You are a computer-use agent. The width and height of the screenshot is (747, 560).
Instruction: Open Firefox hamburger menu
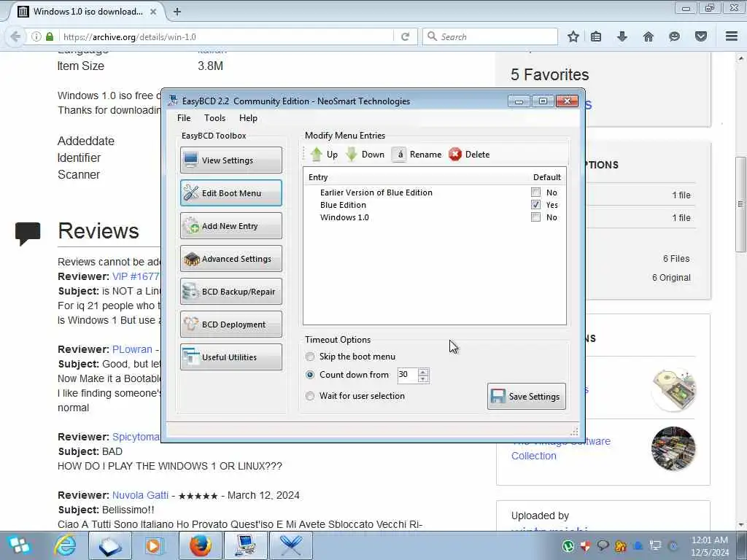pos(732,36)
